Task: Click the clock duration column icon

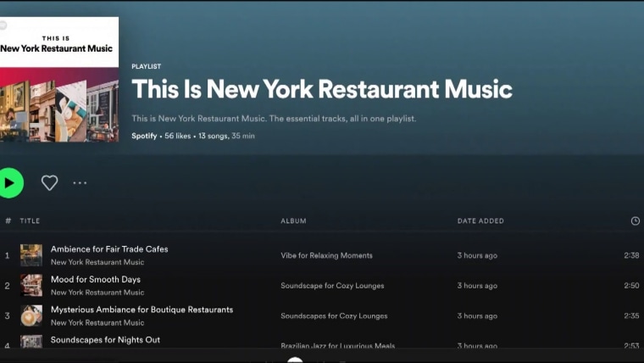Action: point(635,221)
